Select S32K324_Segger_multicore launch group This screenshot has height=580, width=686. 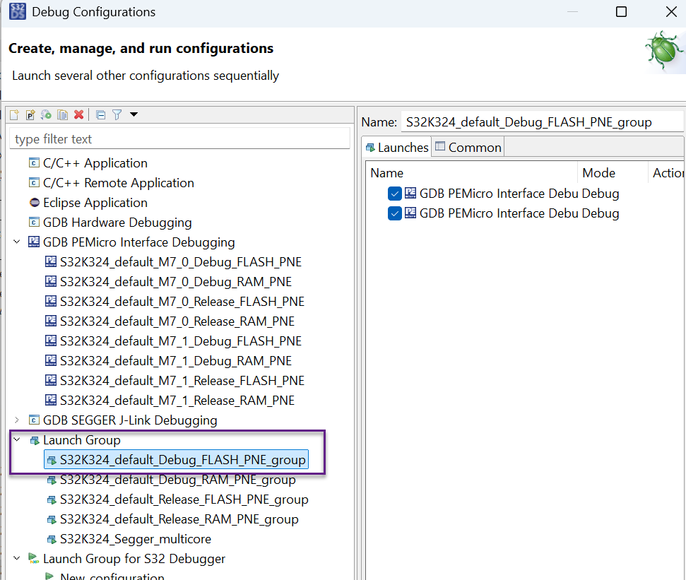(x=136, y=539)
